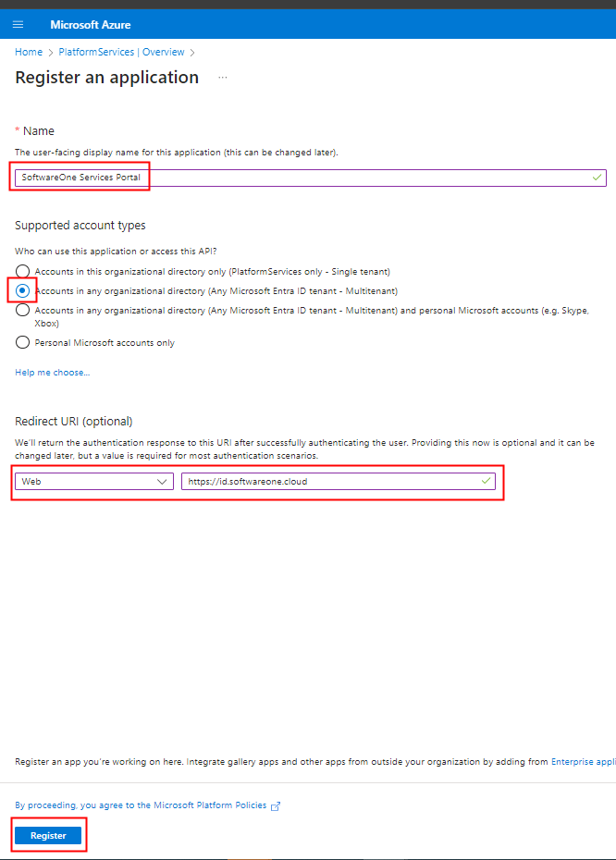Click the Redirect URI URL field
The width and height of the screenshot is (616, 860).
tap(339, 481)
